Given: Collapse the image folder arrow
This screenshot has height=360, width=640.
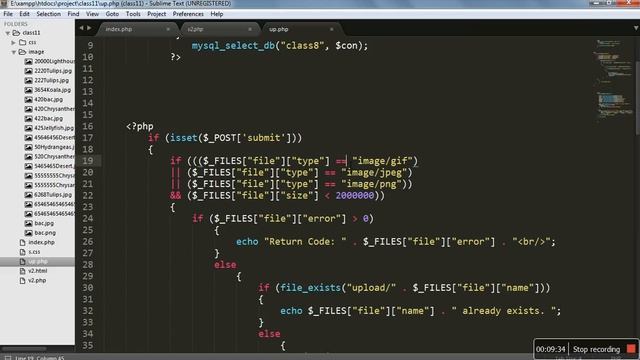Looking at the screenshot, I should click(13, 52).
